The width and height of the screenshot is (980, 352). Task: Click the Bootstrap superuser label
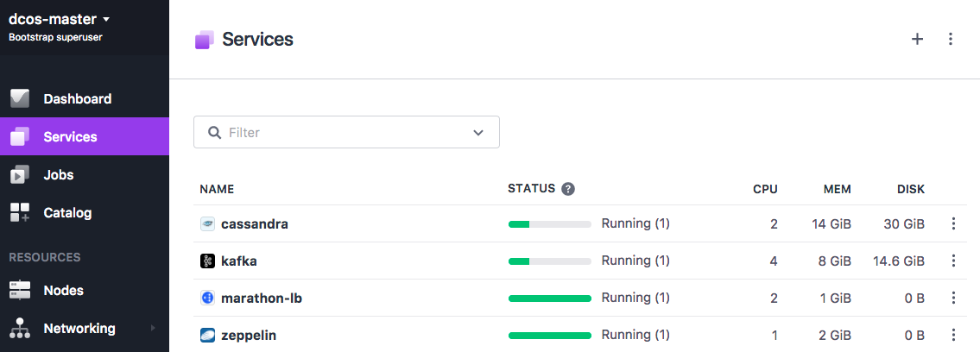click(x=55, y=37)
